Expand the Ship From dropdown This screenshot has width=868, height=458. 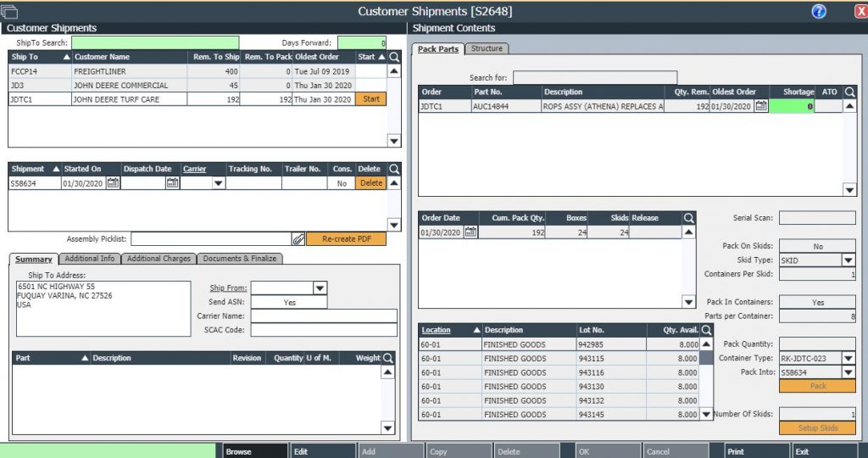click(320, 288)
